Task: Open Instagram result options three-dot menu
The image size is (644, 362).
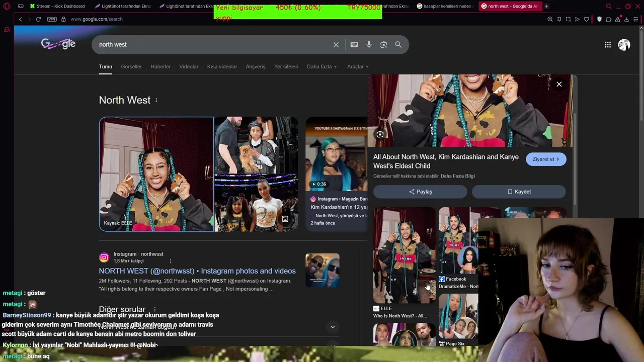Action: [171, 261]
